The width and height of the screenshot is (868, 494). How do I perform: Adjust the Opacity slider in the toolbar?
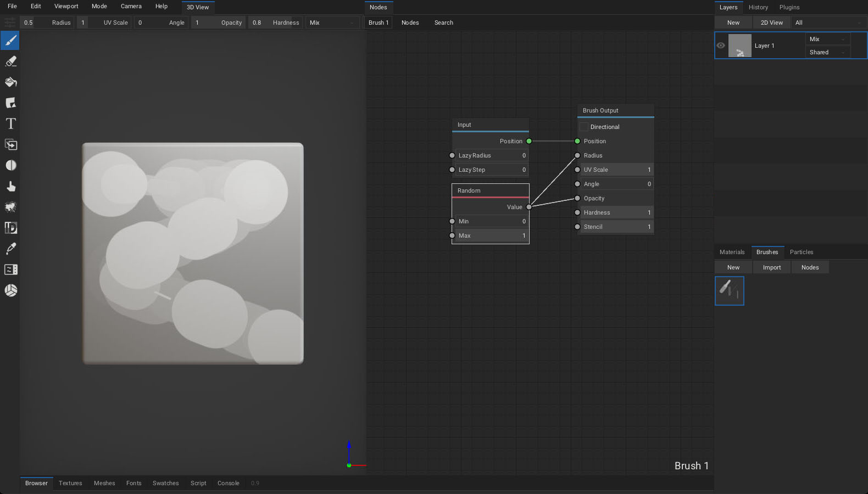[218, 23]
